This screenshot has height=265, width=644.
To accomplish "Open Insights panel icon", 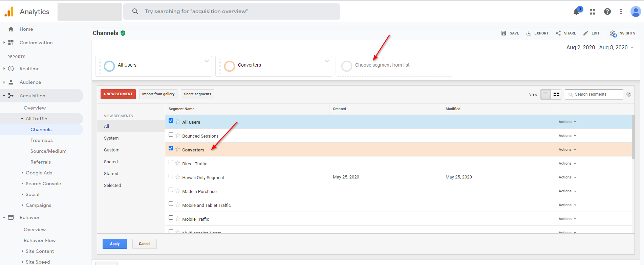I will 613,33.
